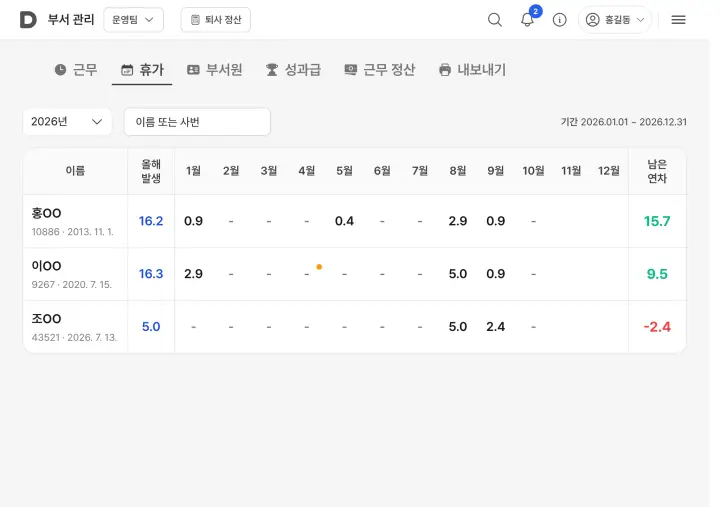The height and width of the screenshot is (507, 720).
Task: Click the 1월 column header
Action: tap(193, 171)
